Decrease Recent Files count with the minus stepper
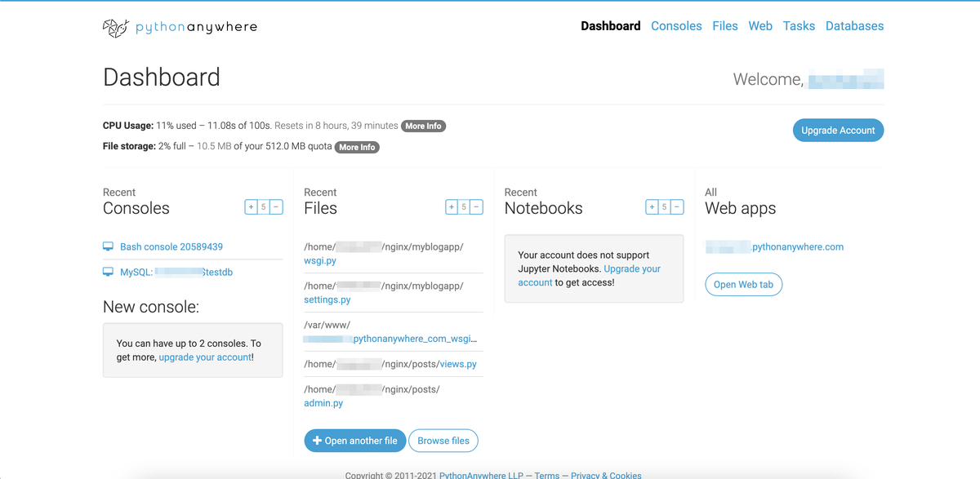Screen dimensions: 980x479 click(476, 206)
